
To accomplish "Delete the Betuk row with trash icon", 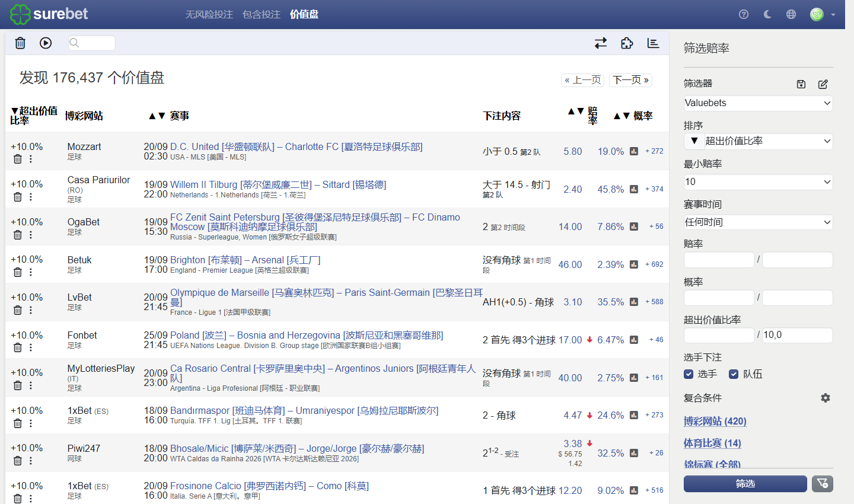I will click(x=18, y=272).
